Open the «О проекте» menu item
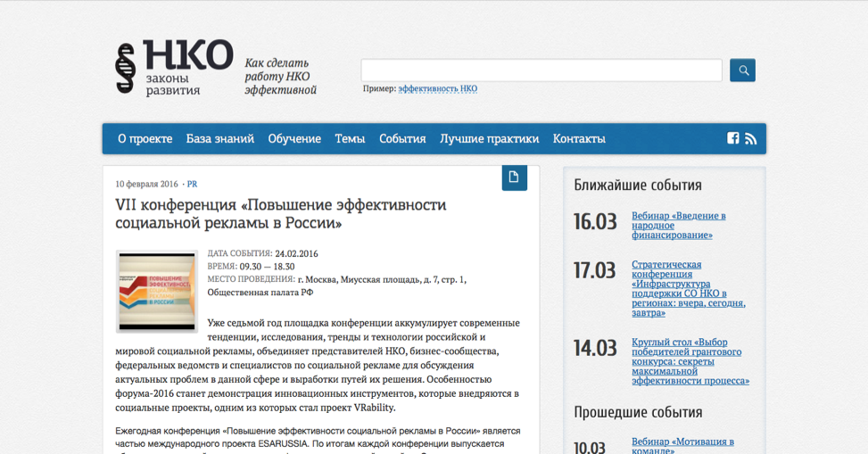The width and height of the screenshot is (868, 454). point(145,139)
